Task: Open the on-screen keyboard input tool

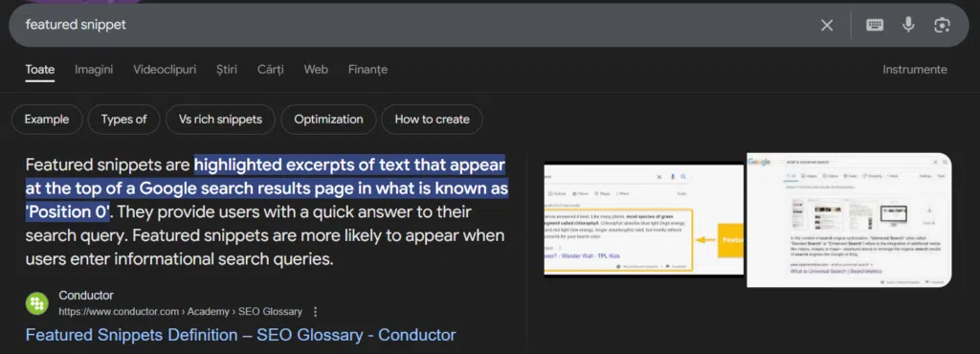Action: (x=875, y=25)
